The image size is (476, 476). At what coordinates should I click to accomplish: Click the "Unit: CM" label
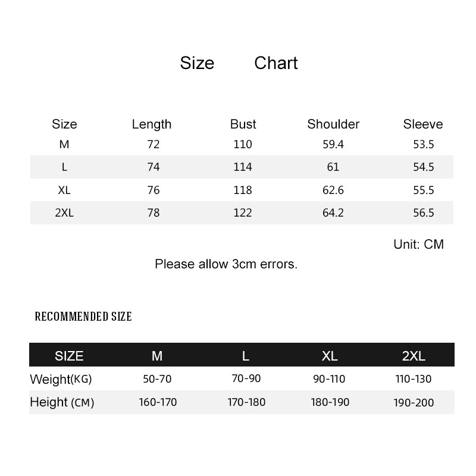[418, 245]
